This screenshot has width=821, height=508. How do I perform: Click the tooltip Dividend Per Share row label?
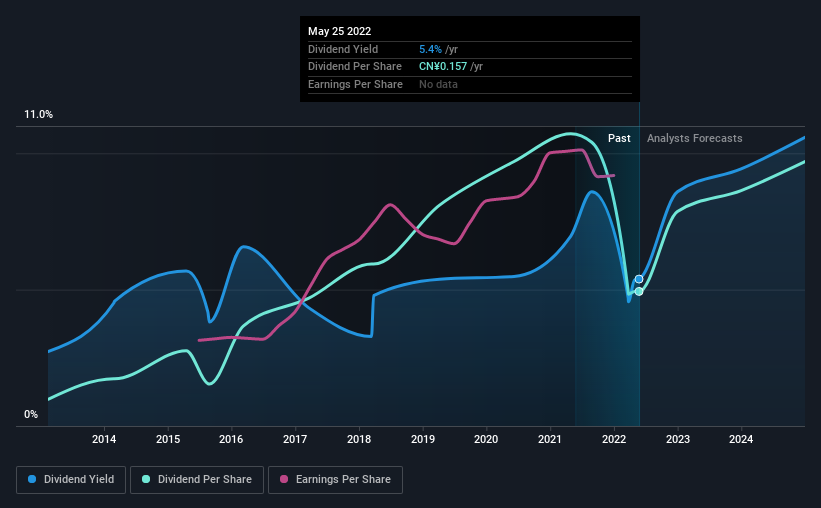(x=355, y=67)
